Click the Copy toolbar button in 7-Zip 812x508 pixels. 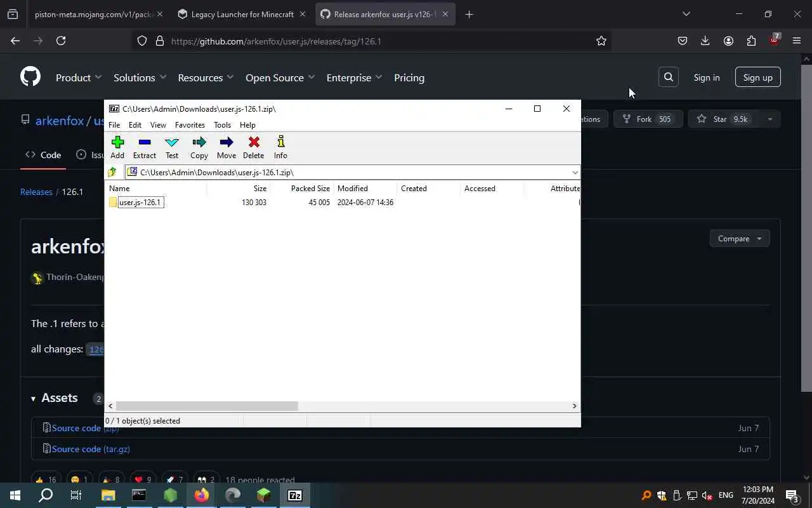tap(199, 147)
